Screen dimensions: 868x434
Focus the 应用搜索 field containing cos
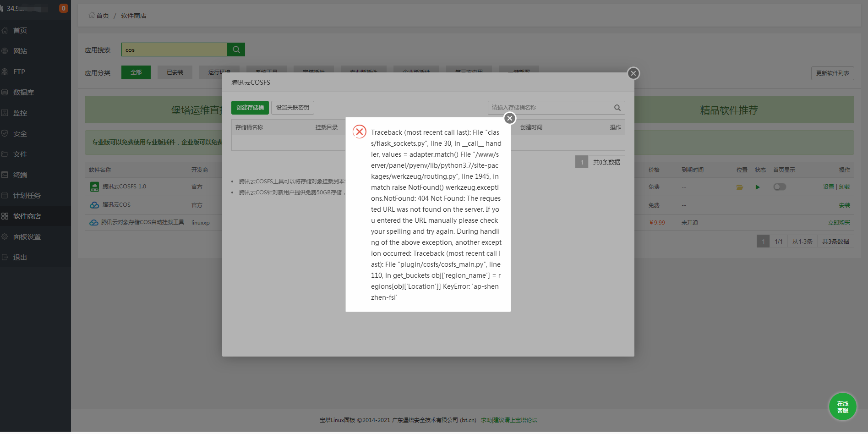tap(175, 49)
